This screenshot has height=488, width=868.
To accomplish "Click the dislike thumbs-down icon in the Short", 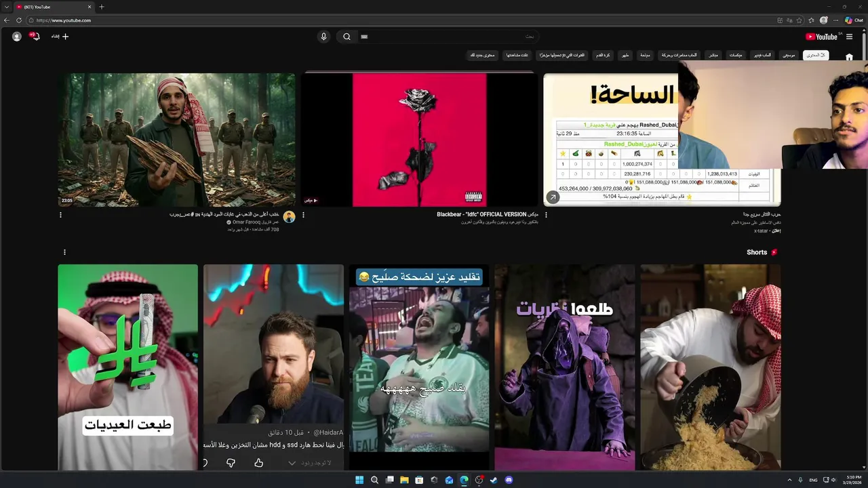I will click(x=231, y=463).
